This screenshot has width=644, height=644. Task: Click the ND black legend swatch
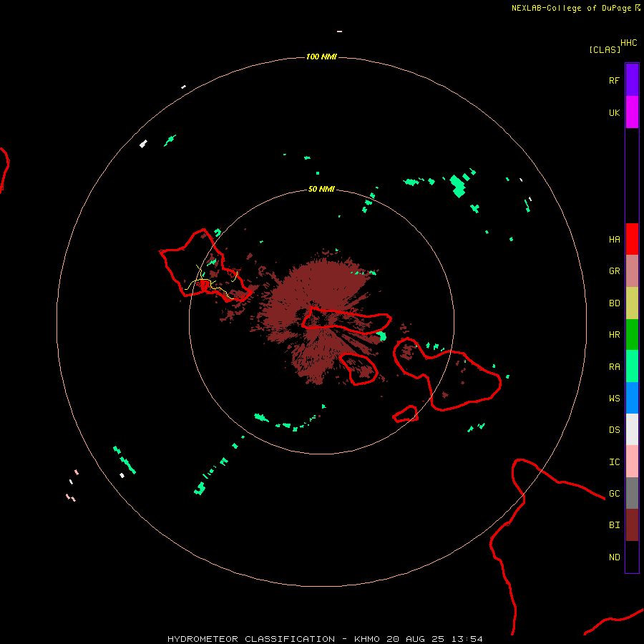point(632,557)
